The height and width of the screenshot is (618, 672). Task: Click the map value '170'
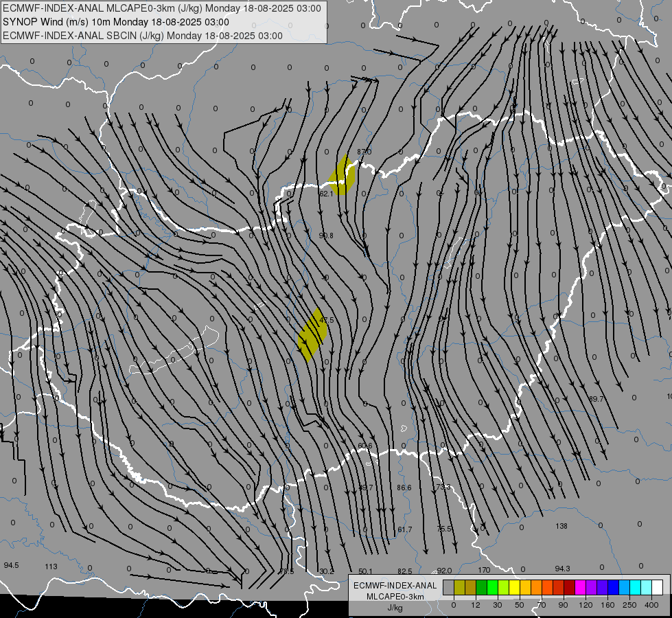[484, 570]
